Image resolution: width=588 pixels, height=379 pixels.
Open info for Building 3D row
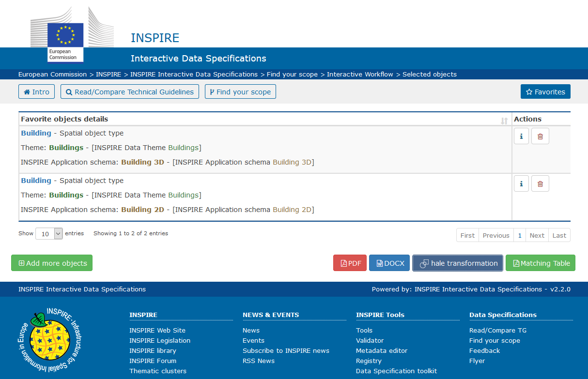pyautogui.click(x=521, y=136)
